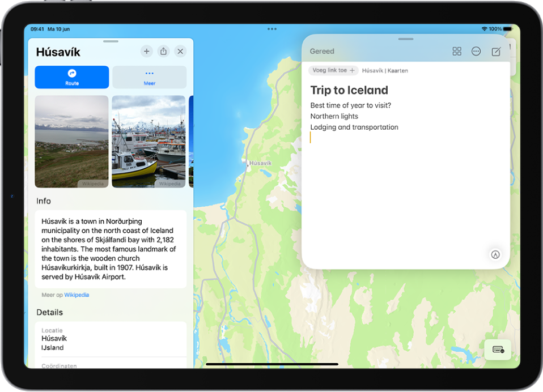Viewport: 543px width, 392px height.
Task: Show the keyboard using the keyboard button
Action: click(x=498, y=350)
